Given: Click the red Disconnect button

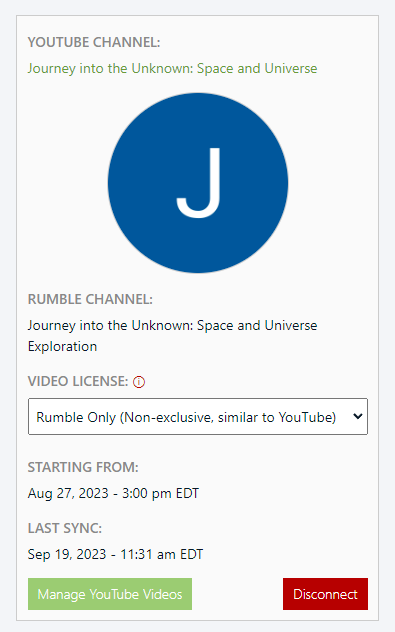Looking at the screenshot, I should pyautogui.click(x=325, y=594).
